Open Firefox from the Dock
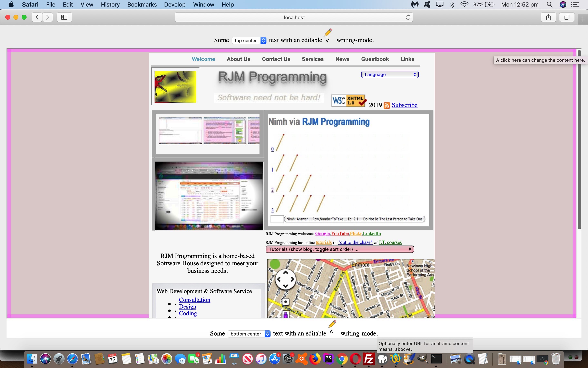The width and height of the screenshot is (588, 368). 315,359
